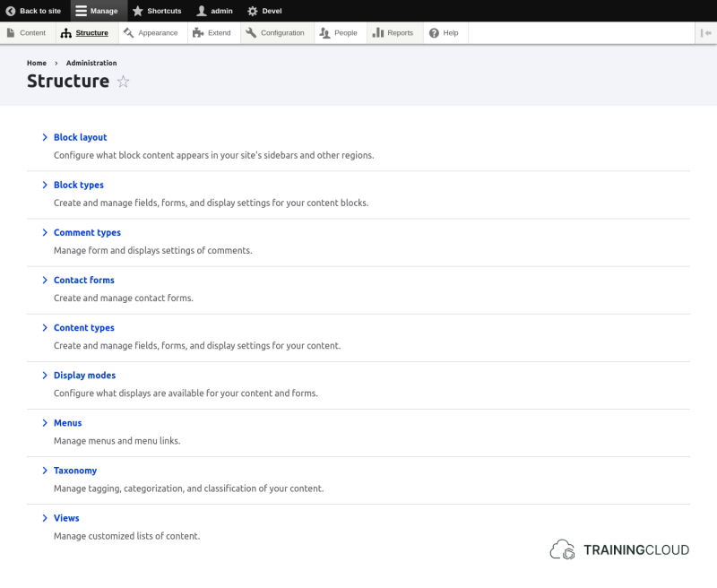Click chevron beside Comment types

tap(45, 232)
